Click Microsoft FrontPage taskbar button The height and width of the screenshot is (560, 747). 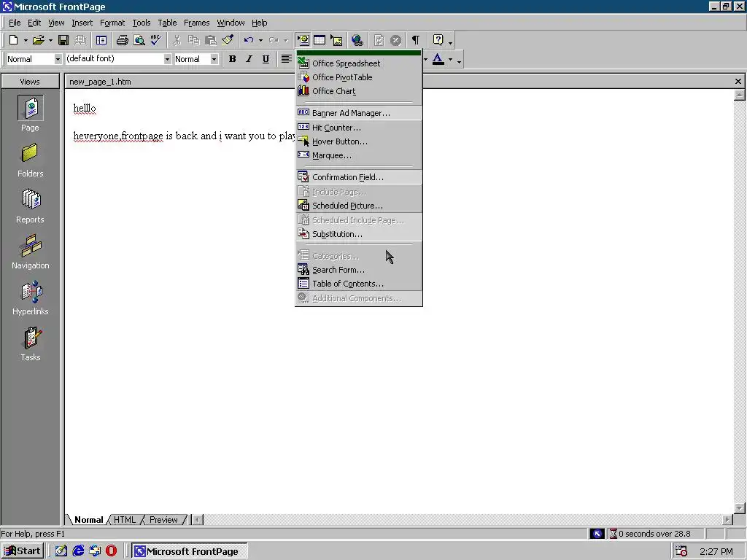point(189,551)
